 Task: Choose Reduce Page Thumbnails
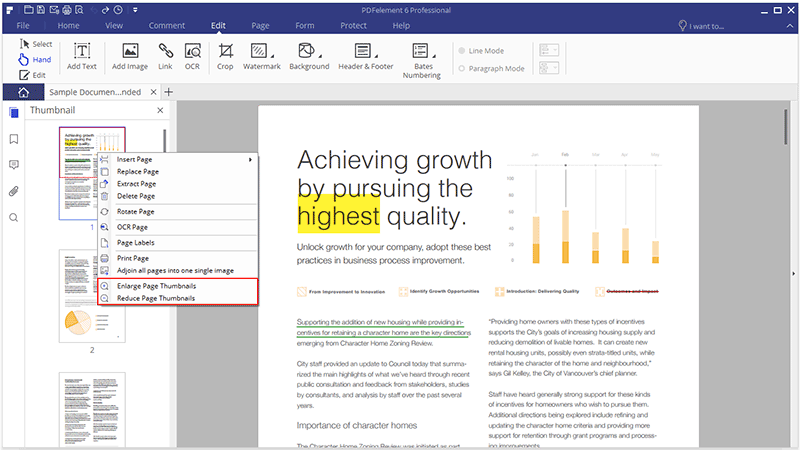click(178, 298)
